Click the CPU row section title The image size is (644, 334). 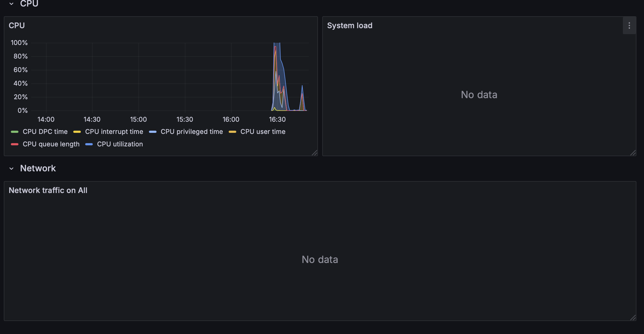click(x=29, y=4)
